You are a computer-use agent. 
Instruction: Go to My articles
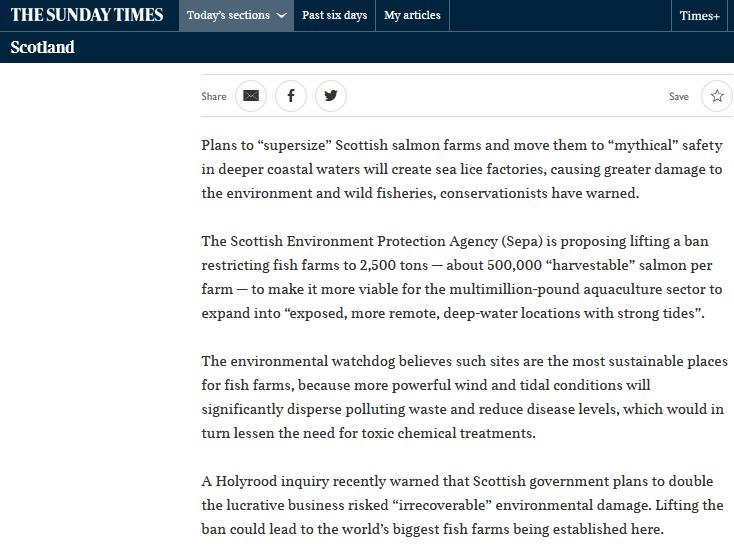click(412, 16)
